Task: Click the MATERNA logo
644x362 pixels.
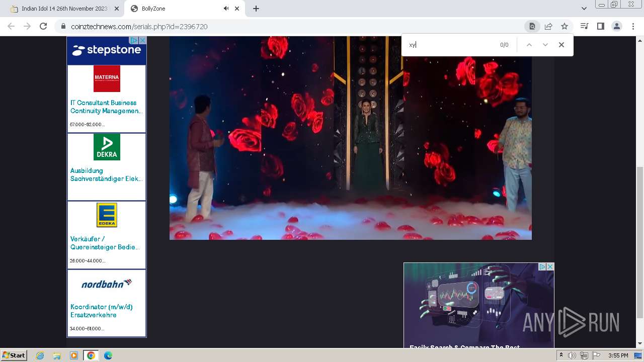Action: 107,78
